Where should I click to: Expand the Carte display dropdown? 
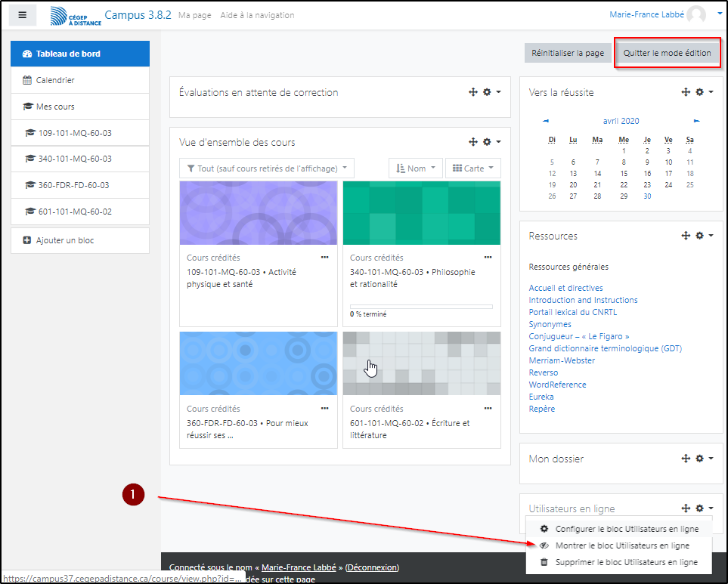(x=472, y=168)
